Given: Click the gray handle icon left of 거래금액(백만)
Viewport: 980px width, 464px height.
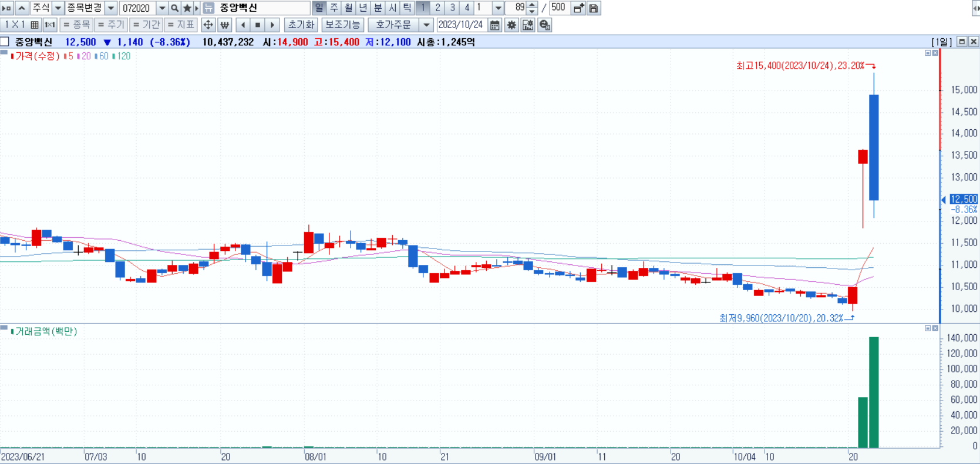Looking at the screenshot, I should click(4, 328).
